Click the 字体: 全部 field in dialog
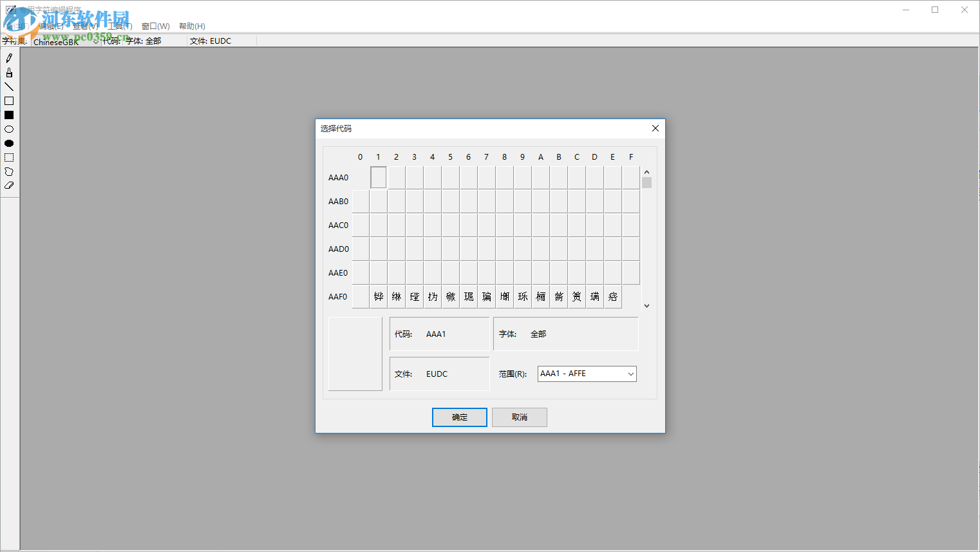Image resolution: width=980 pixels, height=552 pixels. pos(566,334)
